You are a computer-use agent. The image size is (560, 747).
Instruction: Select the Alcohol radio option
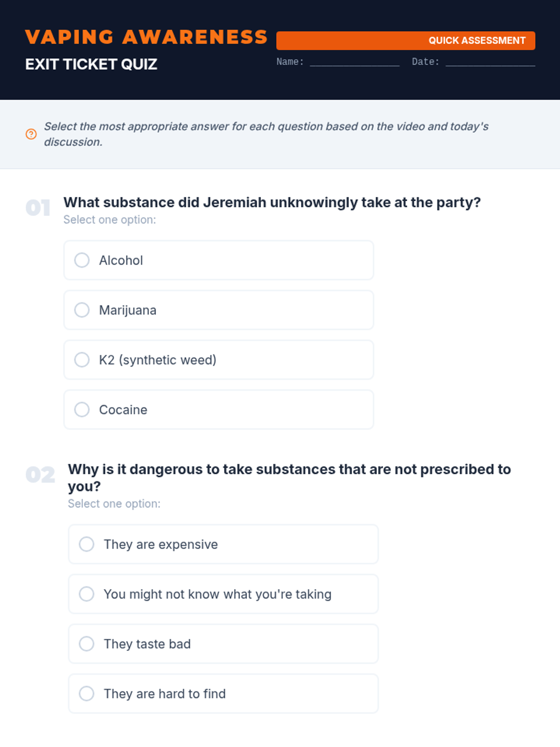click(x=82, y=260)
